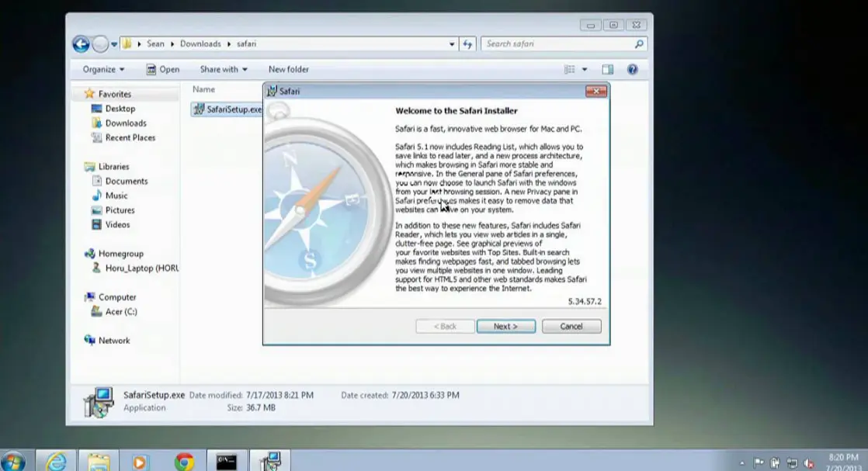Image resolution: width=868 pixels, height=471 pixels.
Task: Expand address bar history dropdown
Action: tap(452, 44)
